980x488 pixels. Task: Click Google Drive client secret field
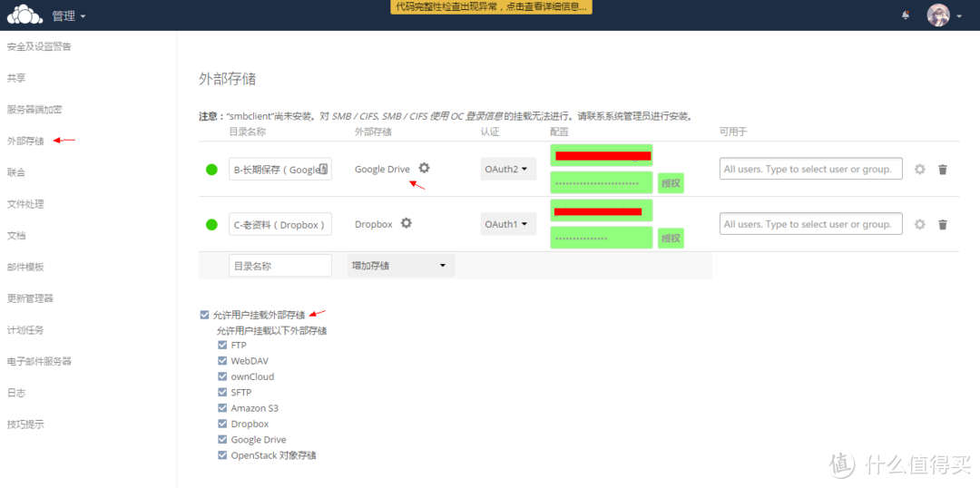602,182
